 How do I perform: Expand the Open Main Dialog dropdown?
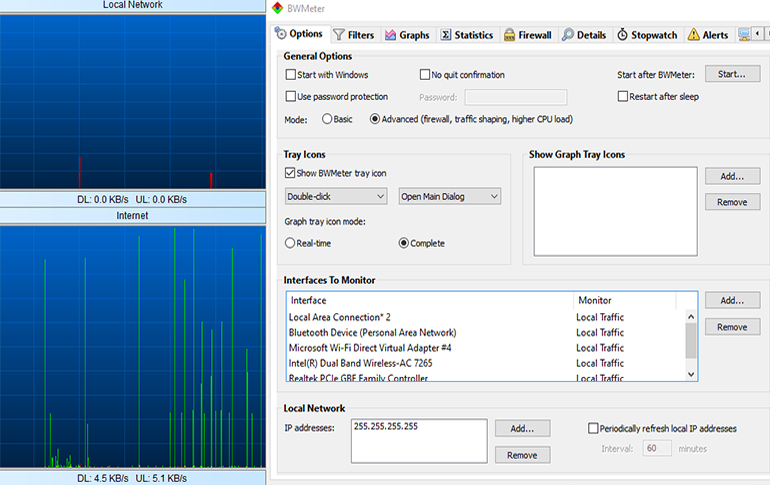[x=449, y=197]
